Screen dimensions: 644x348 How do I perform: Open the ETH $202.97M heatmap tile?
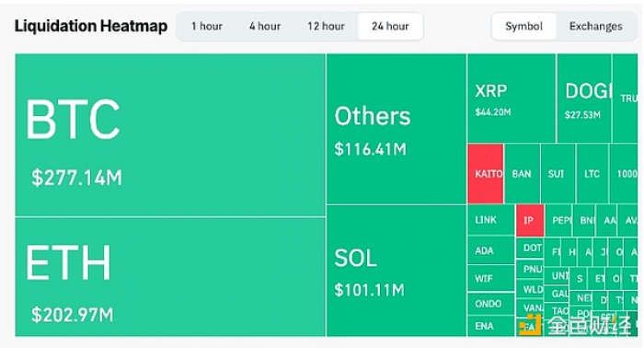coord(170,277)
